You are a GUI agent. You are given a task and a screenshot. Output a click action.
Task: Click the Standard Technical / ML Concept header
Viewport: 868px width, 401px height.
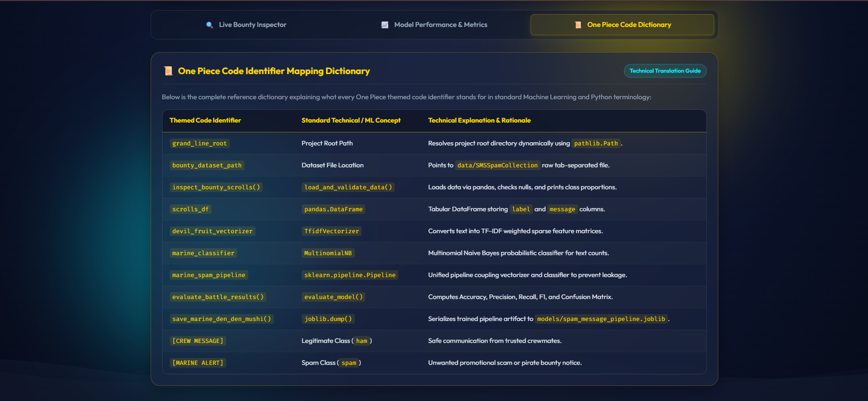[351, 120]
